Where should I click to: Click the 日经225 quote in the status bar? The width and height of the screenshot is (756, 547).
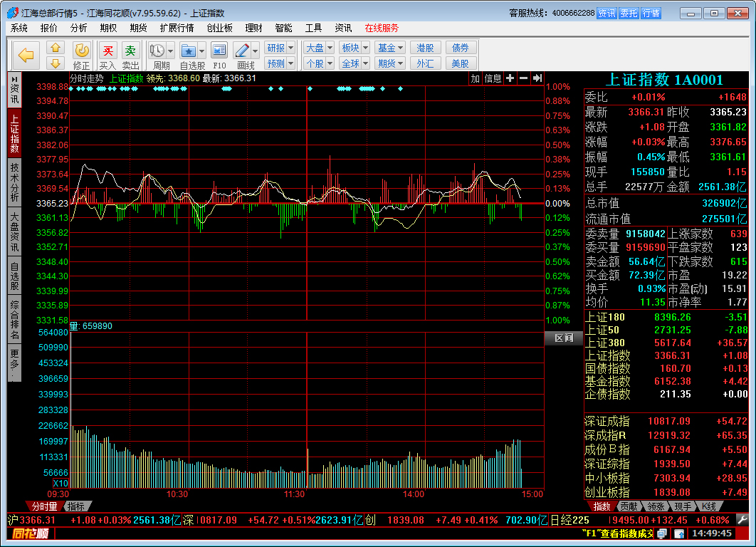(639, 520)
